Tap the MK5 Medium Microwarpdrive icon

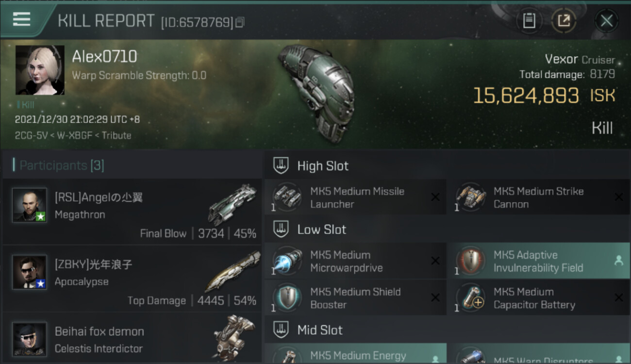point(287,261)
